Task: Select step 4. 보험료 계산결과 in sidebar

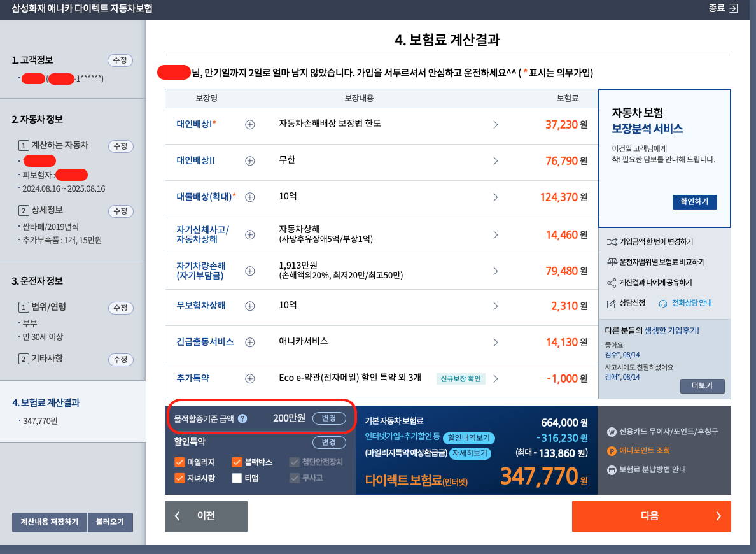Action: tap(46, 402)
